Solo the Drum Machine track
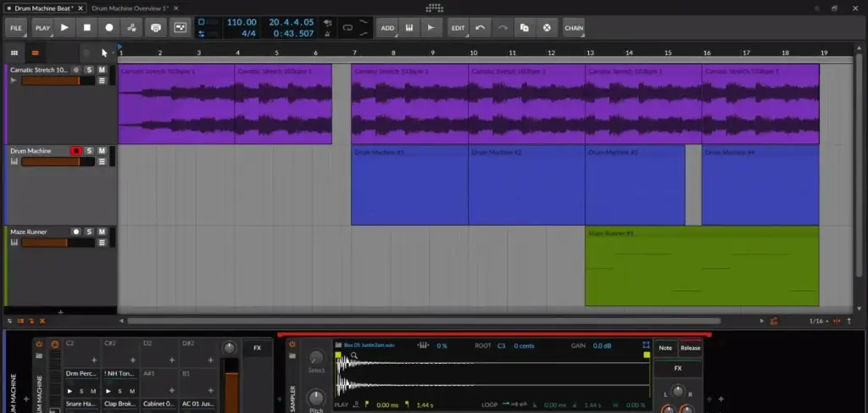The width and height of the screenshot is (868, 413). coord(90,151)
